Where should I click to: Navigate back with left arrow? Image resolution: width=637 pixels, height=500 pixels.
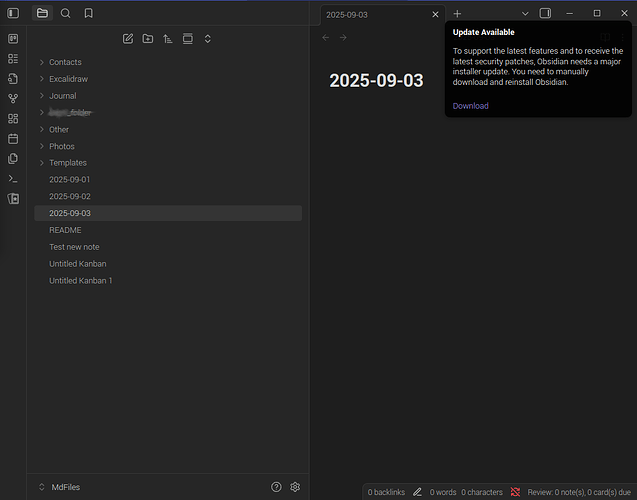(x=325, y=37)
